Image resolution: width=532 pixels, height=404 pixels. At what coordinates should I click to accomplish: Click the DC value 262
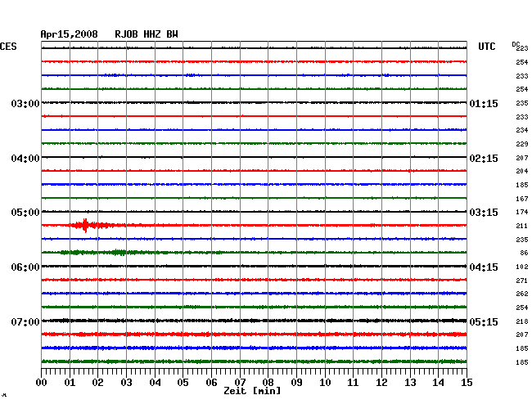click(522, 294)
